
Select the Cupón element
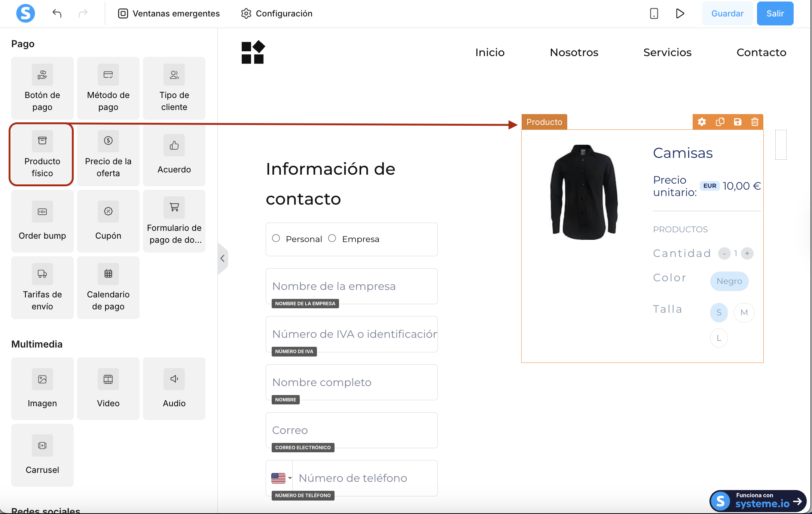(x=108, y=221)
